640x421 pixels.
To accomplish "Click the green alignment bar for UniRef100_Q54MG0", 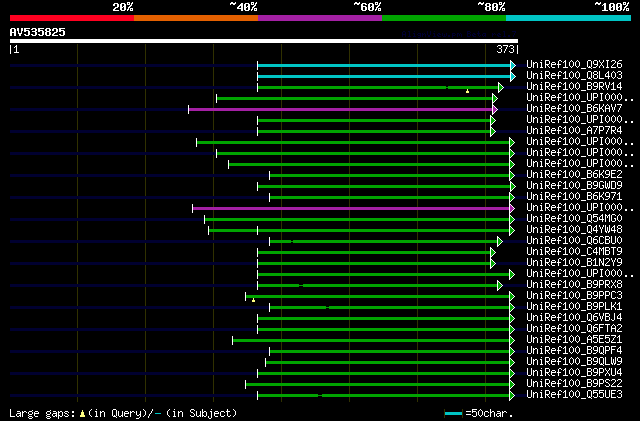I will 357,220.
